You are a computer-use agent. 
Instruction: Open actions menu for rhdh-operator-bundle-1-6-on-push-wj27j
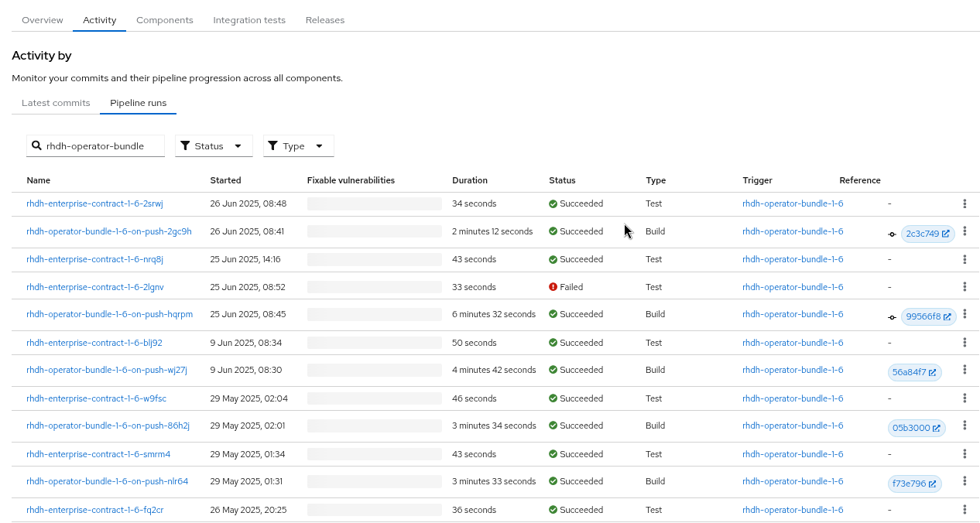click(965, 370)
